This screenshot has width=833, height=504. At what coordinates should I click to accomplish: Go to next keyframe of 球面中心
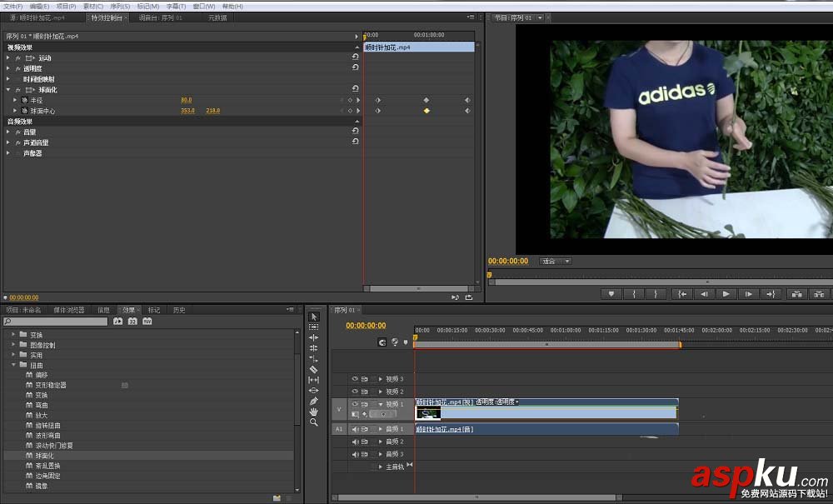coord(358,111)
